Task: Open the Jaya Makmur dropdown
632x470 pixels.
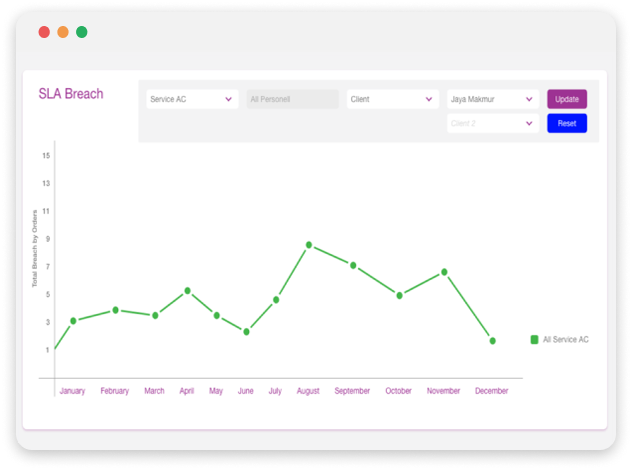Action: pyautogui.click(x=492, y=100)
